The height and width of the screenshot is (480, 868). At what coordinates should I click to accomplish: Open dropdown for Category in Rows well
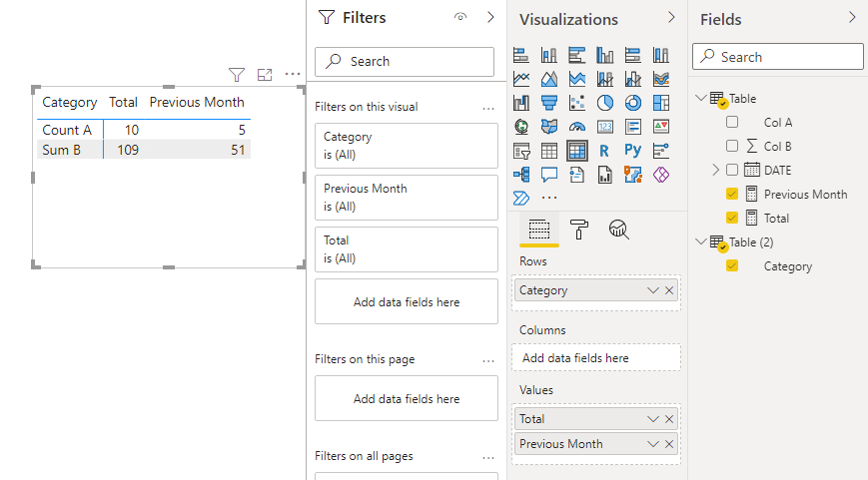[x=652, y=290]
